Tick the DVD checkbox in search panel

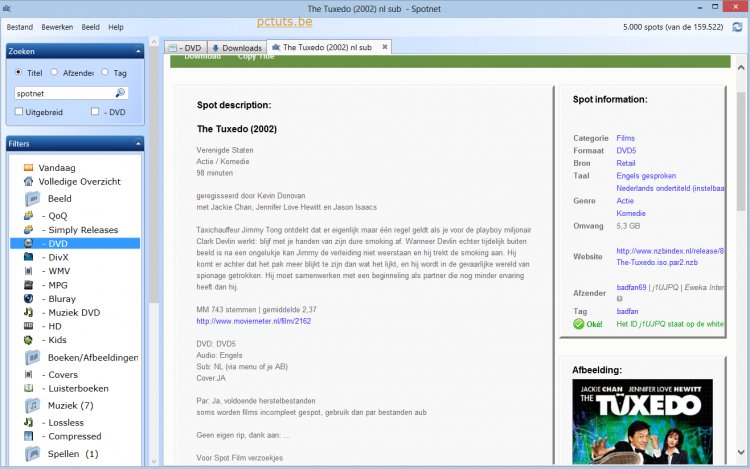click(94, 112)
